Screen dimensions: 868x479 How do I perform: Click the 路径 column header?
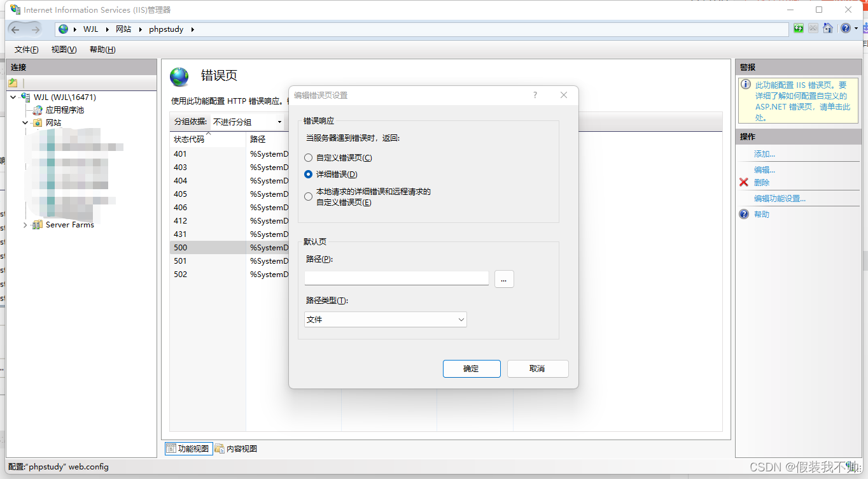pyautogui.click(x=267, y=139)
